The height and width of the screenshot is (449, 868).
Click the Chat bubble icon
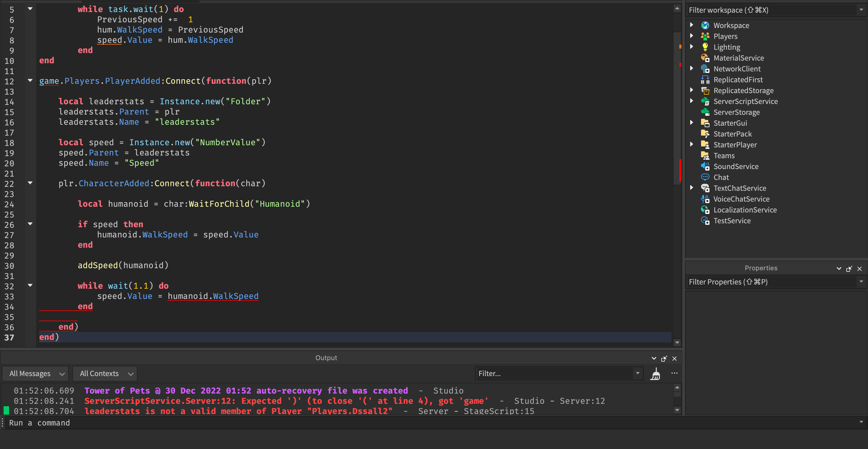tap(705, 177)
